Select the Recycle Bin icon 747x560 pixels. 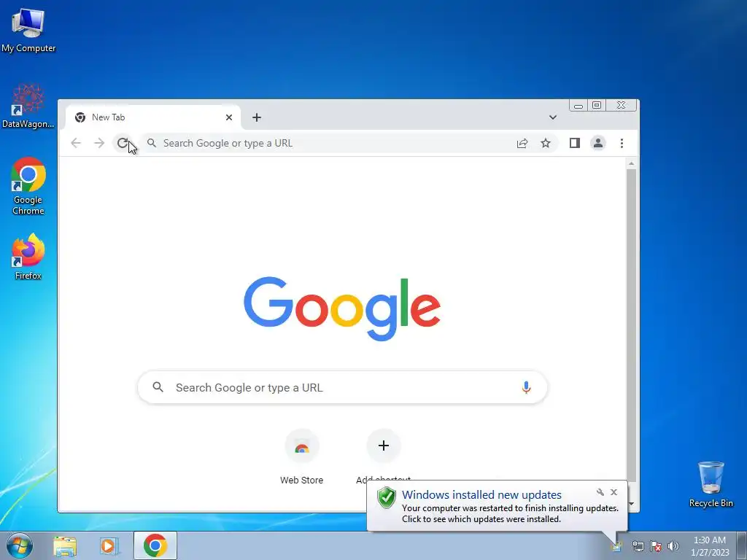point(711,484)
